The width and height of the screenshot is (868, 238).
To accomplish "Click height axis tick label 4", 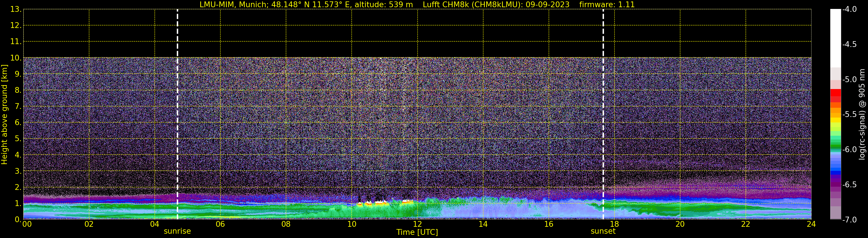I will pos(18,155).
